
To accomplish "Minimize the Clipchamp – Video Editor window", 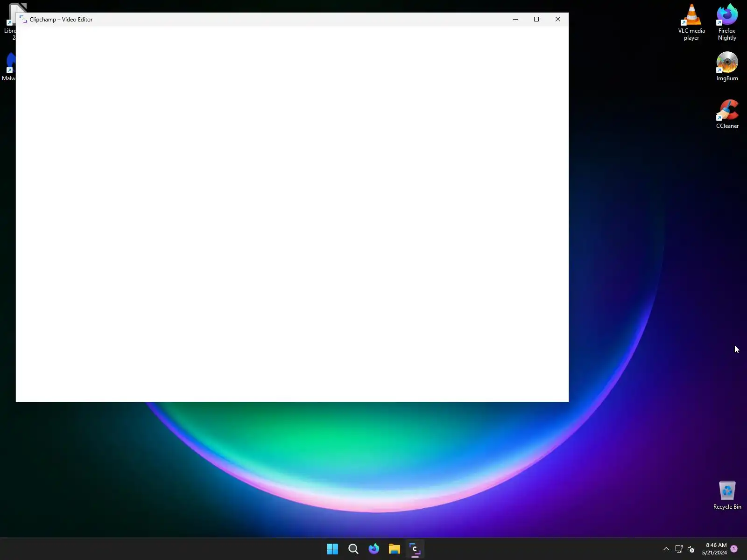I will (x=515, y=19).
